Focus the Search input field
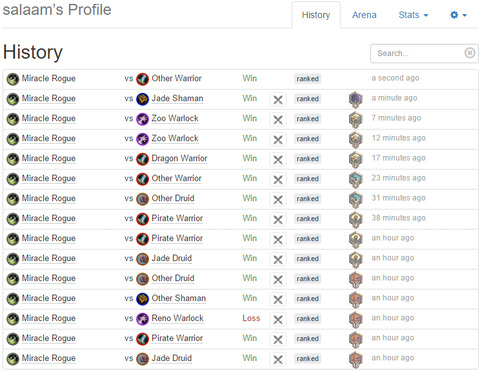 424,53
